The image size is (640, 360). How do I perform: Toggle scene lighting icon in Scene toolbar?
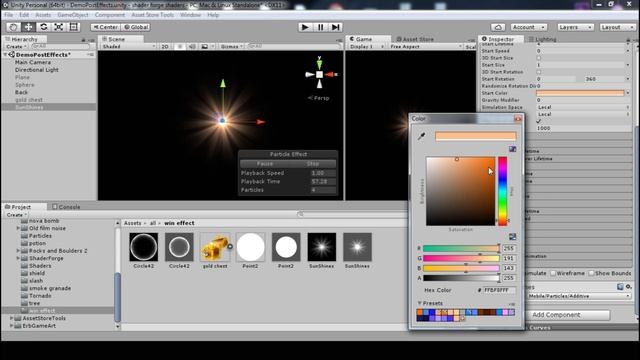(x=180, y=47)
